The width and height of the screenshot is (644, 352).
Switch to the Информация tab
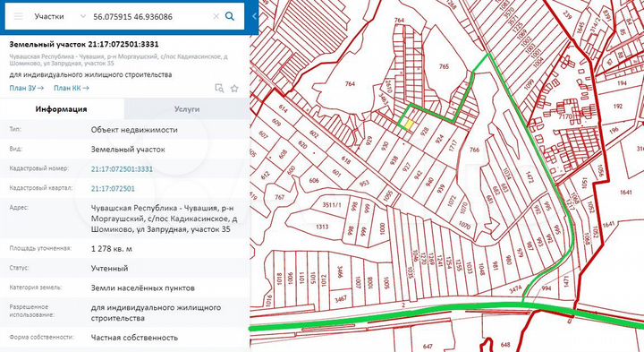61,109
